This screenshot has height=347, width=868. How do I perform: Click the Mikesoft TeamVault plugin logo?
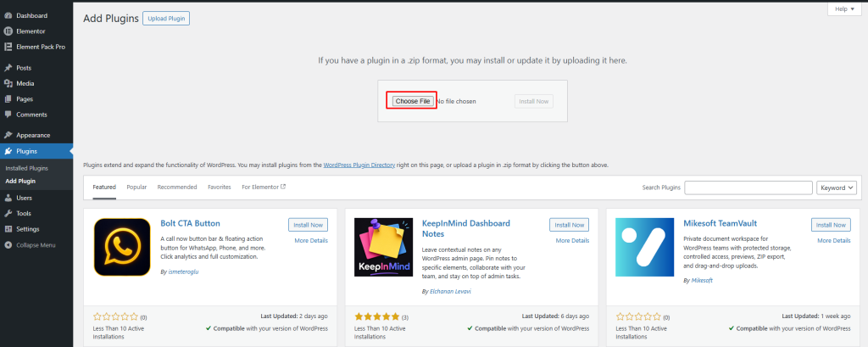(645, 247)
